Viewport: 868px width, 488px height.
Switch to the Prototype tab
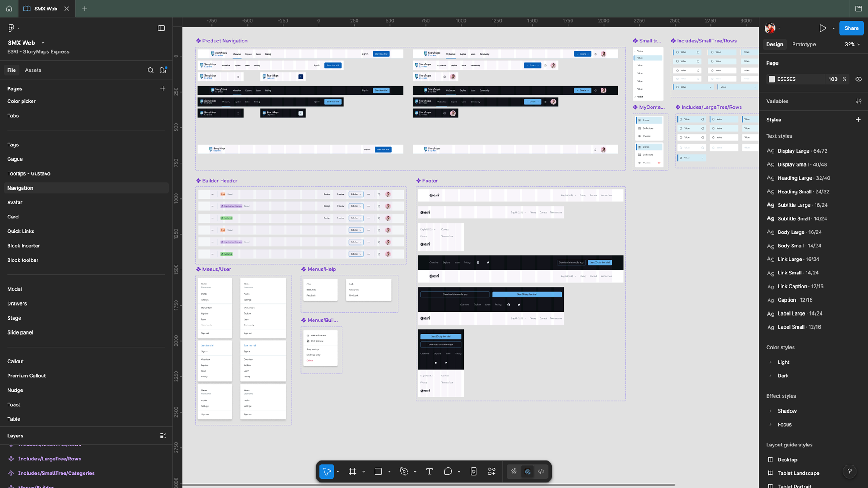[804, 44]
